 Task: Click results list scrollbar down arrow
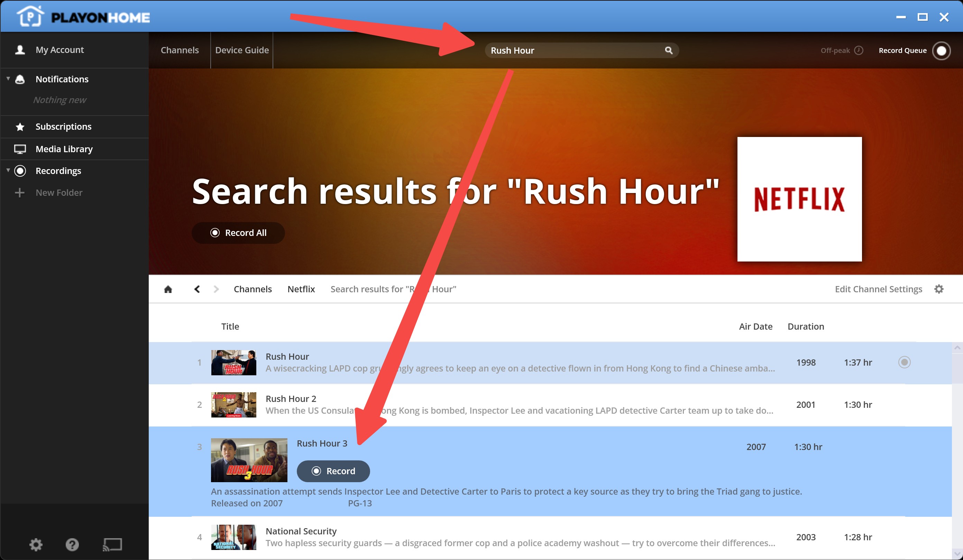pyautogui.click(x=957, y=553)
